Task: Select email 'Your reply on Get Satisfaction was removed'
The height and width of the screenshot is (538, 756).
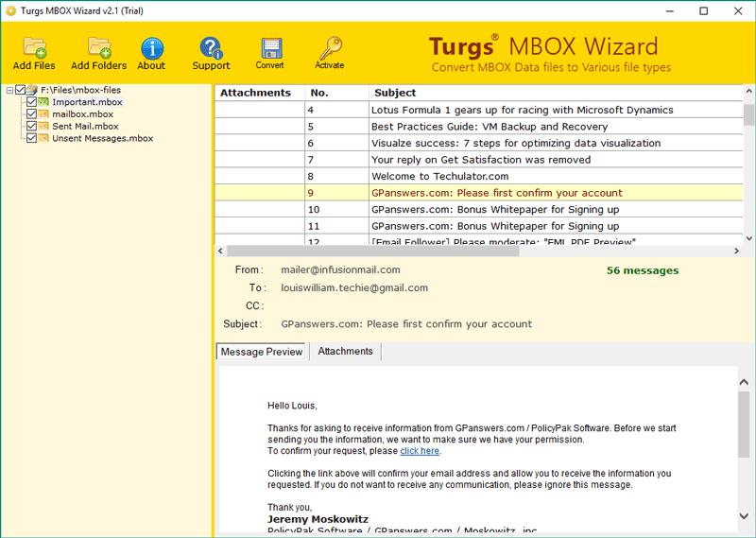Action: pyautogui.click(x=479, y=160)
